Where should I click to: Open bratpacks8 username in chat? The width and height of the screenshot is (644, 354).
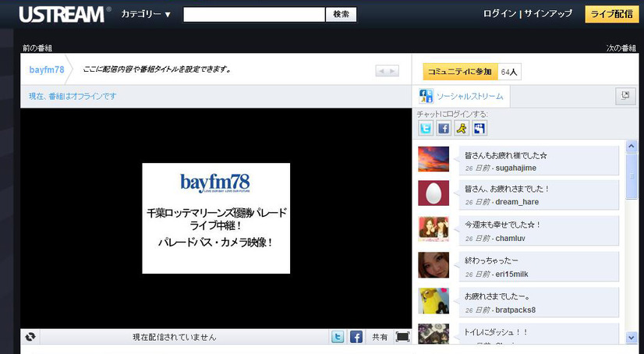(x=515, y=310)
